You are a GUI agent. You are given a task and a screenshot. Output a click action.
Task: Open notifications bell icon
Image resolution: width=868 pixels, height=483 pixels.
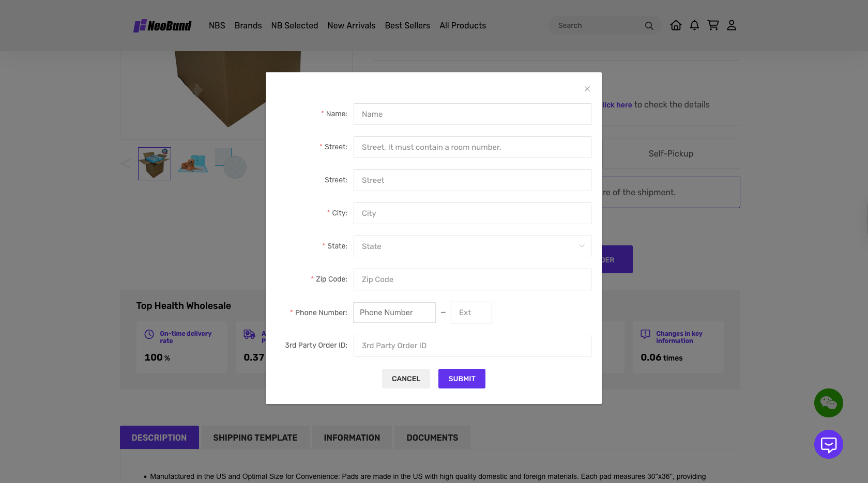click(x=694, y=25)
